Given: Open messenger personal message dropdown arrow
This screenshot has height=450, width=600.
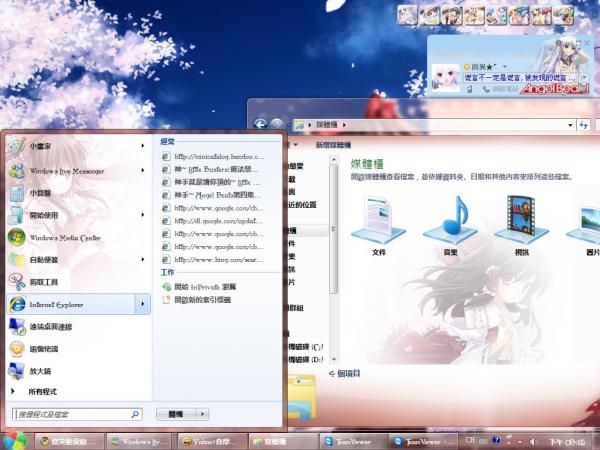Looking at the screenshot, I should (584, 78).
